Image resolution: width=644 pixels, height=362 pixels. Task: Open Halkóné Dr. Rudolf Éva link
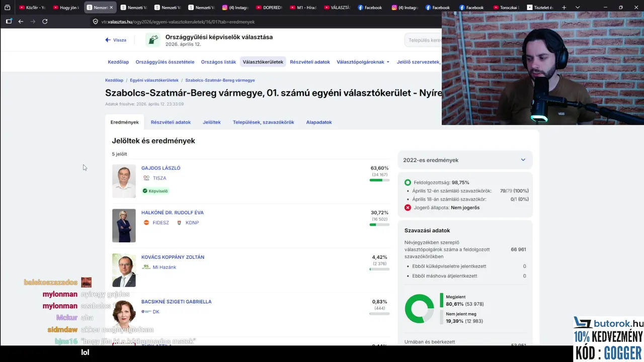[173, 213]
